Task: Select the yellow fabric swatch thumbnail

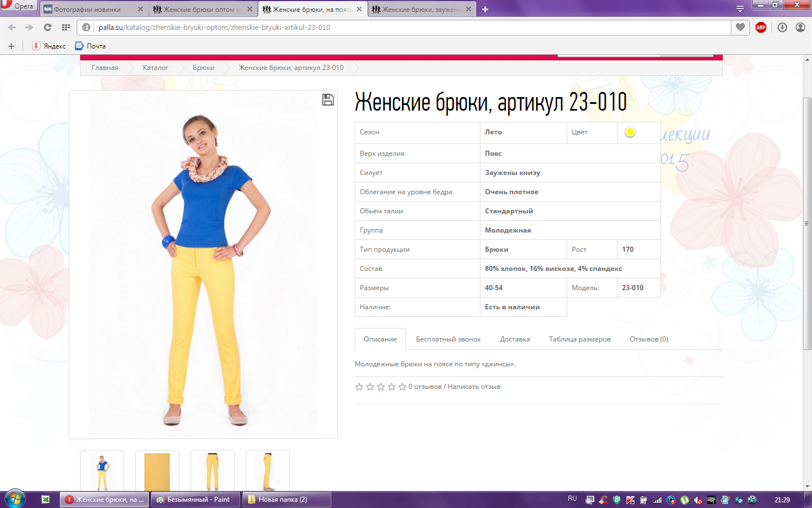Action: click(157, 472)
